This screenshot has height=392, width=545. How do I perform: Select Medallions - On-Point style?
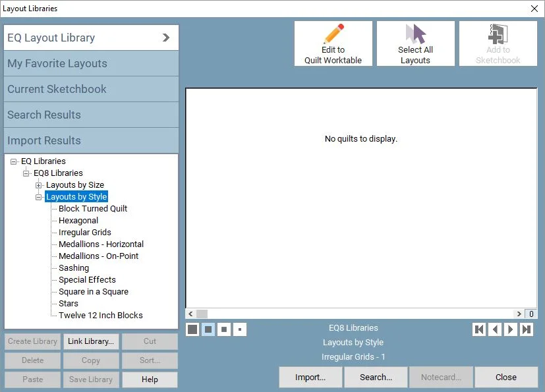point(98,256)
